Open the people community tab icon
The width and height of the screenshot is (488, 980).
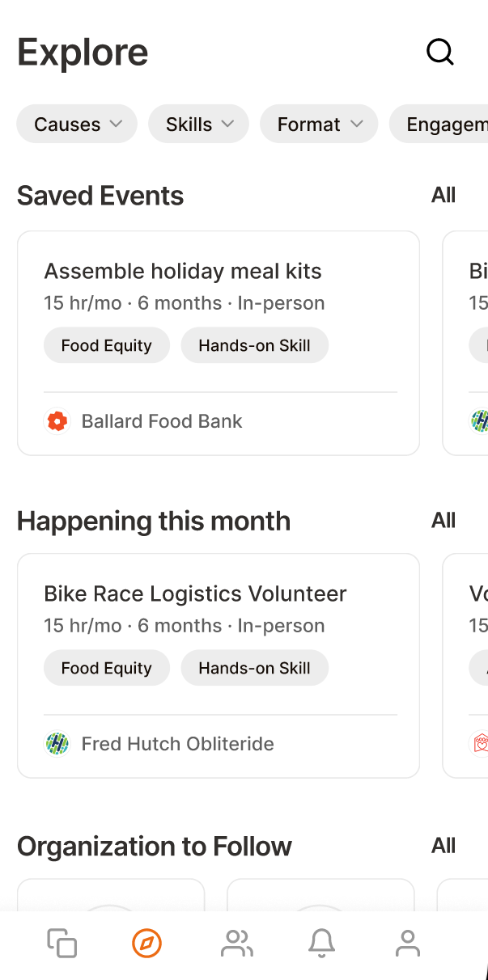237,944
